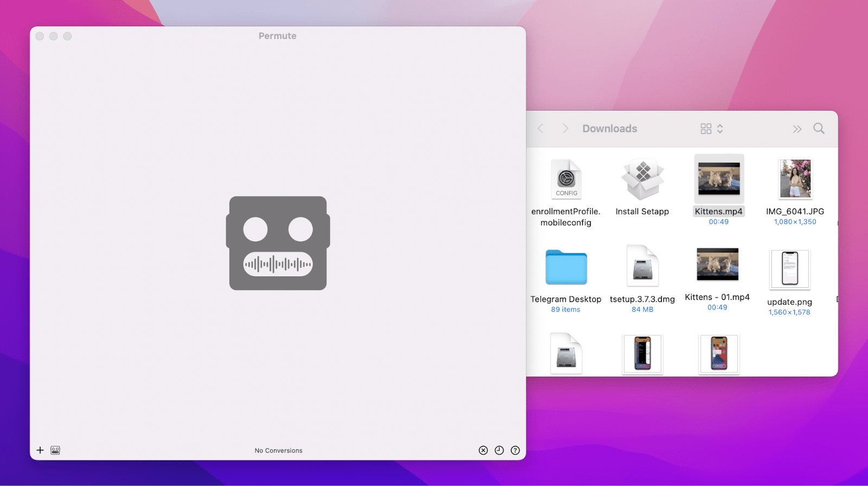Click the large robot drop-zone image
Viewport: 868px width, 486px height.
(x=278, y=243)
